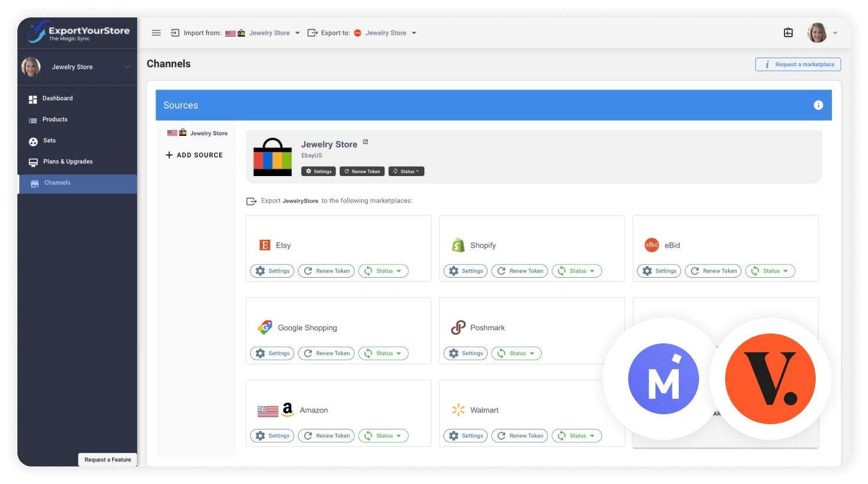The image size is (868, 484).
Task: Click the Shopify logo icon
Action: (x=459, y=245)
